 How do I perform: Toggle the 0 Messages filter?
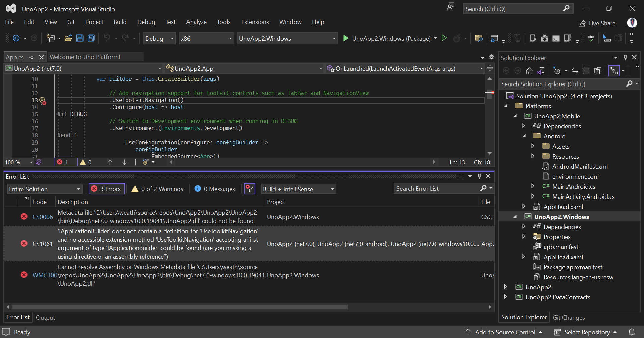click(x=215, y=189)
